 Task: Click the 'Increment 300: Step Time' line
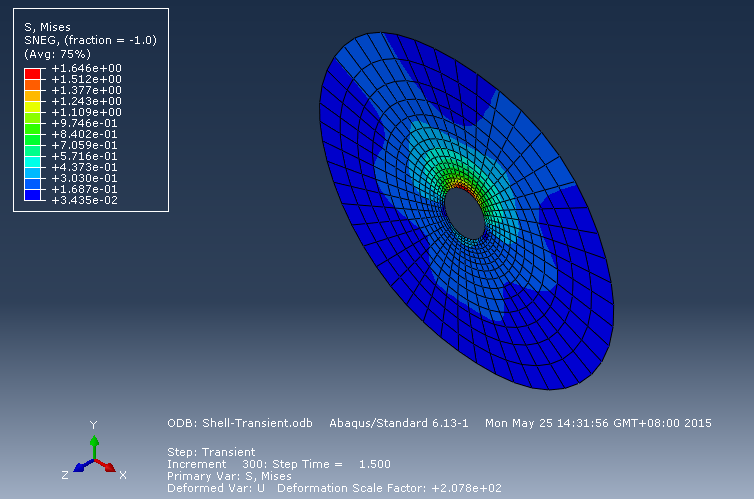click(279, 464)
